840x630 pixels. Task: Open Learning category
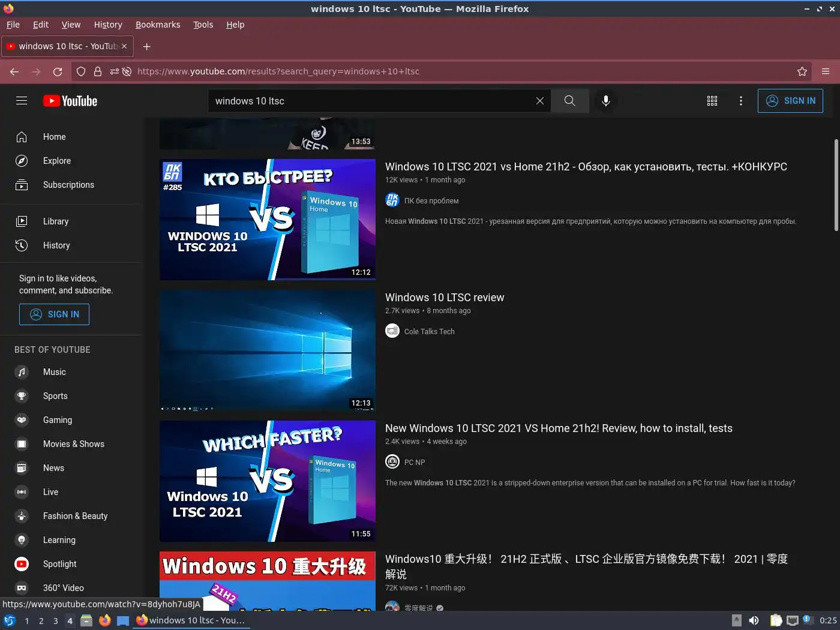tap(71, 540)
